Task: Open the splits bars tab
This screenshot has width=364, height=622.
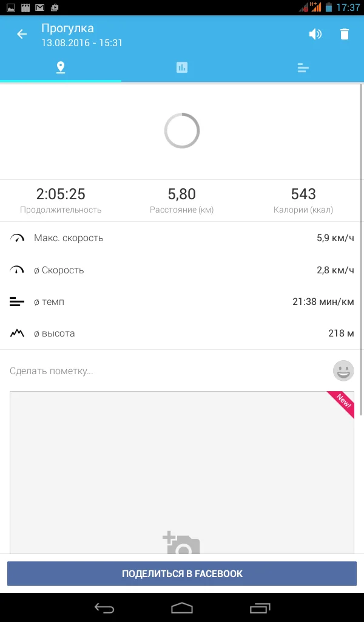Action: (303, 67)
